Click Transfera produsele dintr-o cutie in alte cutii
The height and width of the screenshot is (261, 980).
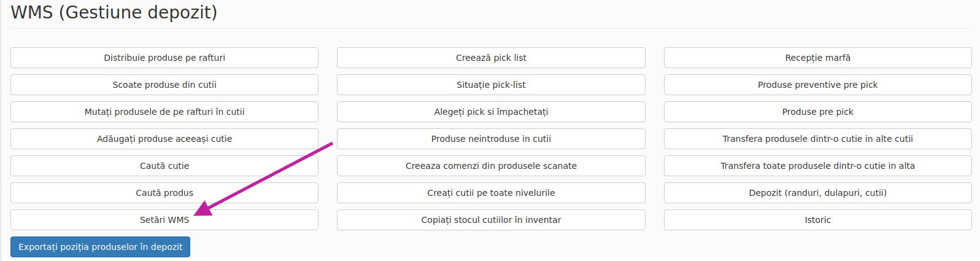tap(818, 139)
